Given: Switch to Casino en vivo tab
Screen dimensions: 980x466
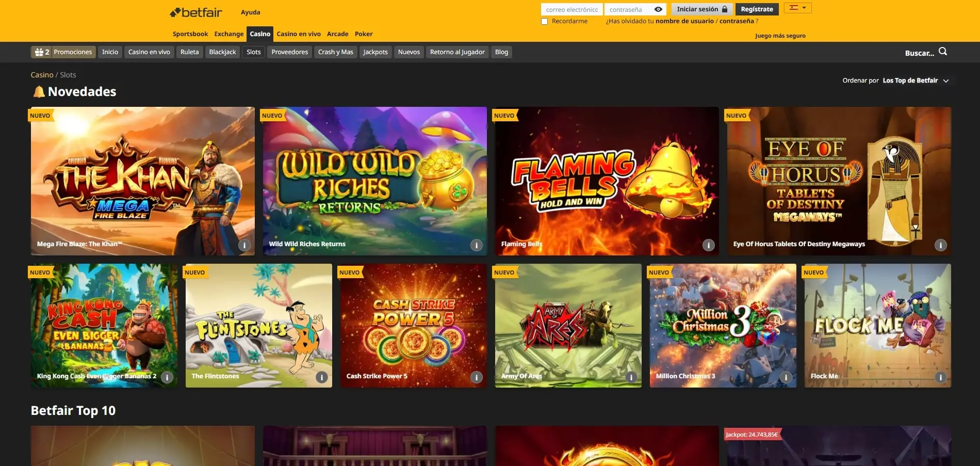Looking at the screenshot, I should pos(298,34).
